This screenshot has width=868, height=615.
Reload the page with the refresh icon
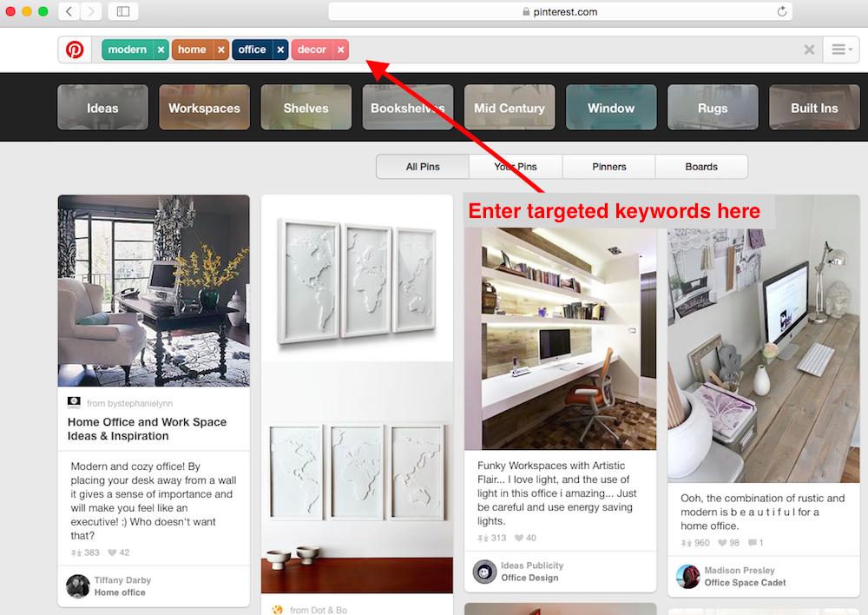click(782, 11)
